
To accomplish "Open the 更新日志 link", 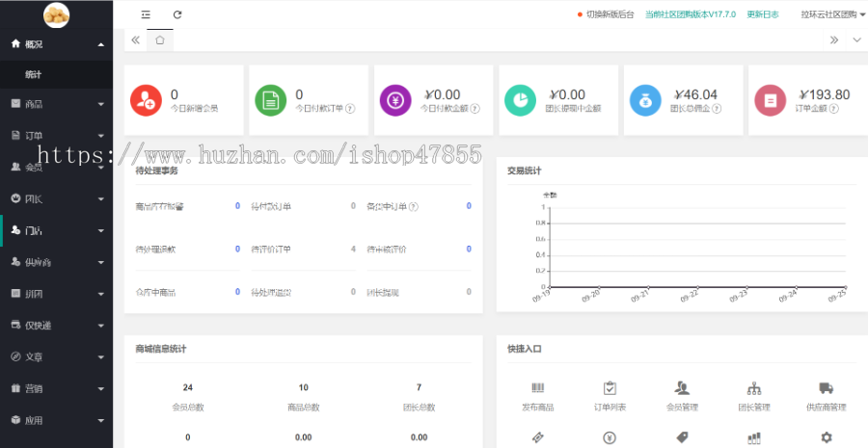I will [x=763, y=15].
